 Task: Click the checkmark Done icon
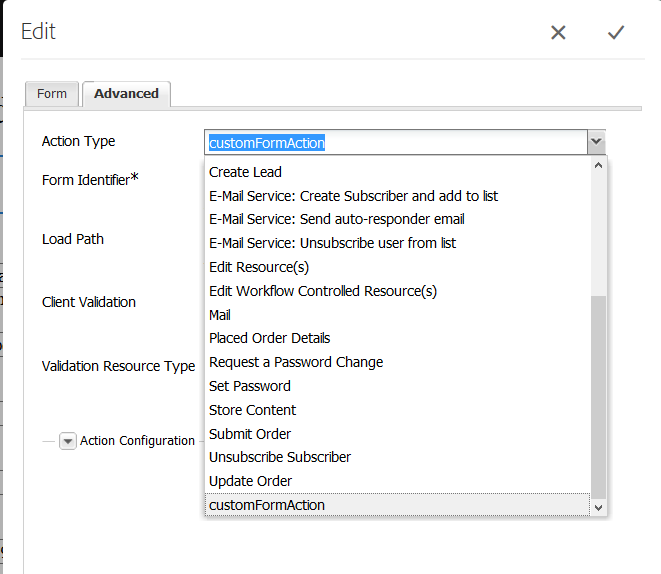point(616,33)
